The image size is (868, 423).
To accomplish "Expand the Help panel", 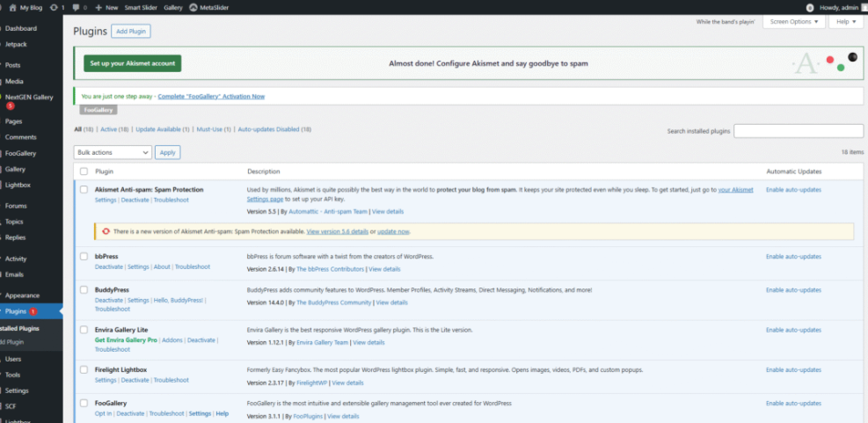I will click(846, 22).
